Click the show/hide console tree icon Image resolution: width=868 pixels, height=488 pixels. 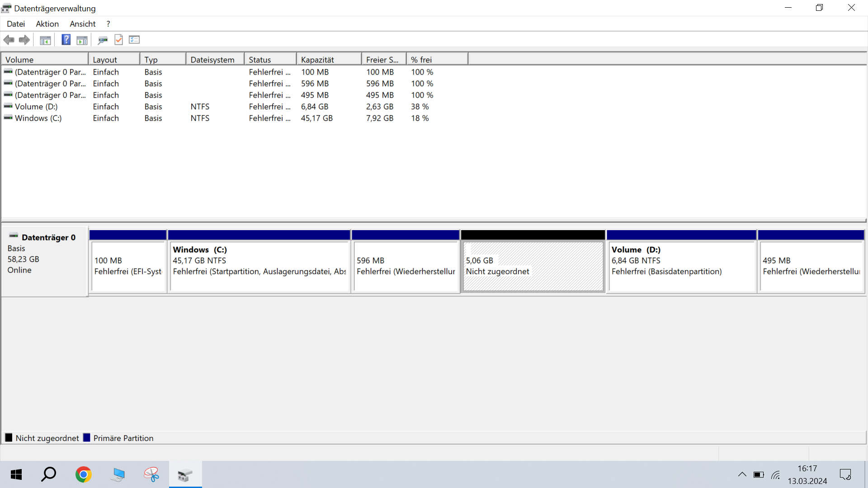45,40
